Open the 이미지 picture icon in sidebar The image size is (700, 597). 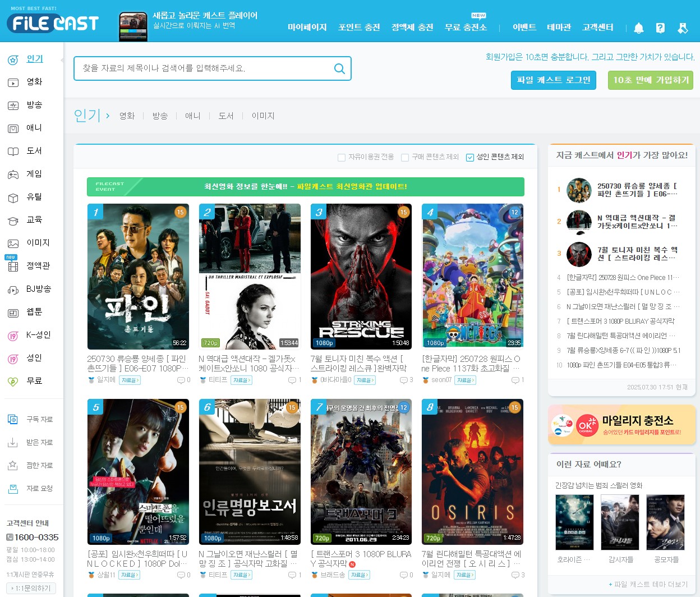coord(13,244)
